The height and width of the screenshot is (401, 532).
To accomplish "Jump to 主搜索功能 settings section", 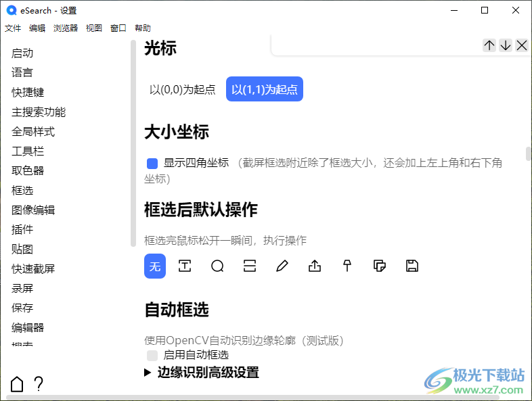I will coord(39,112).
